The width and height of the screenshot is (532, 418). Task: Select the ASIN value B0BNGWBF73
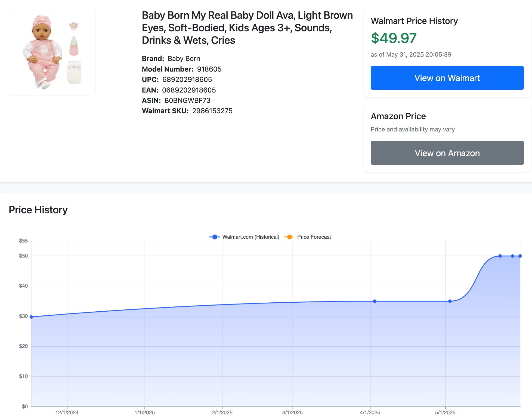click(187, 100)
